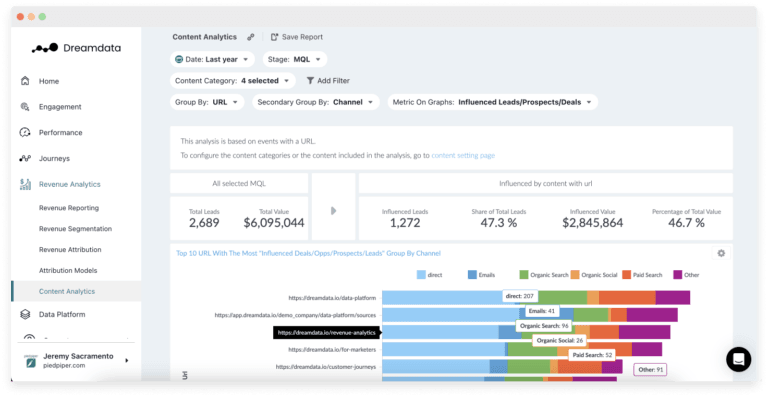Viewport: 768px width, 397px height.
Task: Toggle Paid Search series in legend
Action: click(x=642, y=275)
